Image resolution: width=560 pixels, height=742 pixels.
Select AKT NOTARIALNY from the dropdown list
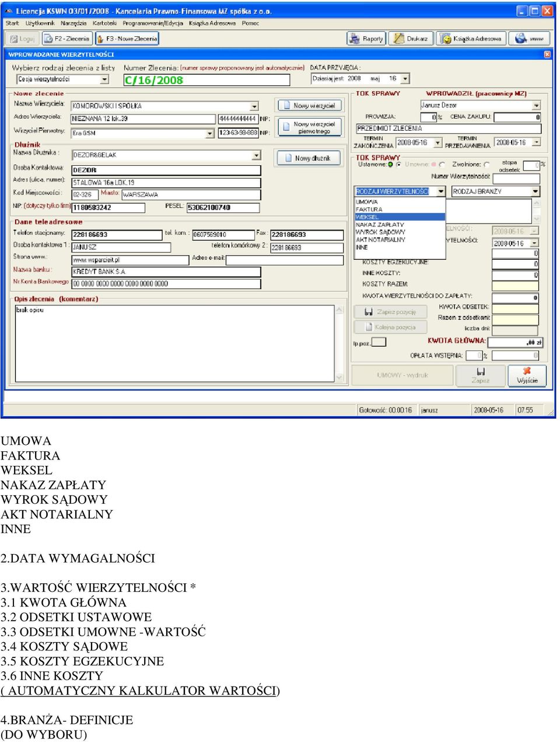point(400,240)
